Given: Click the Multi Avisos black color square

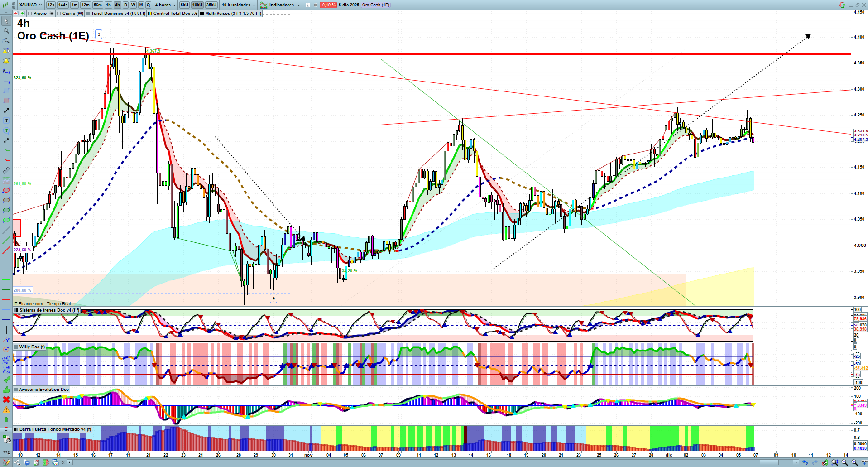Looking at the screenshot, I should 202,14.
